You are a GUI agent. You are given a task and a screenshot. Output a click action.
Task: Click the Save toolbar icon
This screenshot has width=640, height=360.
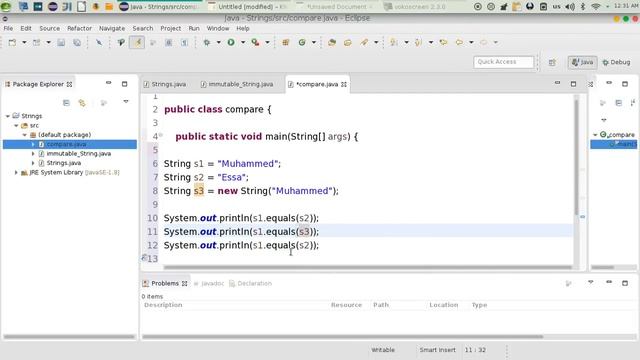61,42
